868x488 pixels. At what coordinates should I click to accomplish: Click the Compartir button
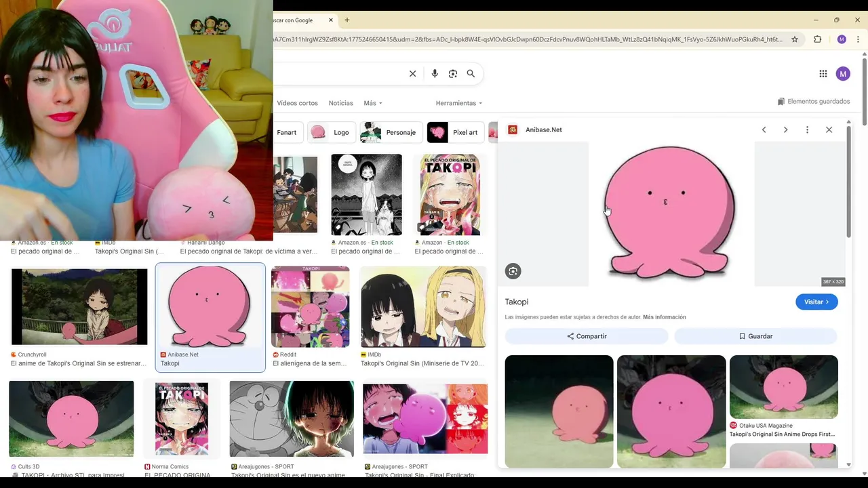pyautogui.click(x=587, y=336)
